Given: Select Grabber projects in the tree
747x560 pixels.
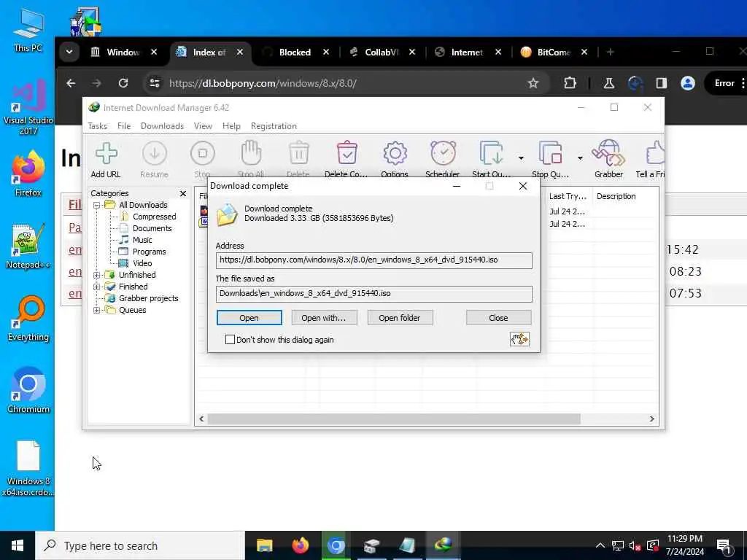Looking at the screenshot, I should pos(148,298).
